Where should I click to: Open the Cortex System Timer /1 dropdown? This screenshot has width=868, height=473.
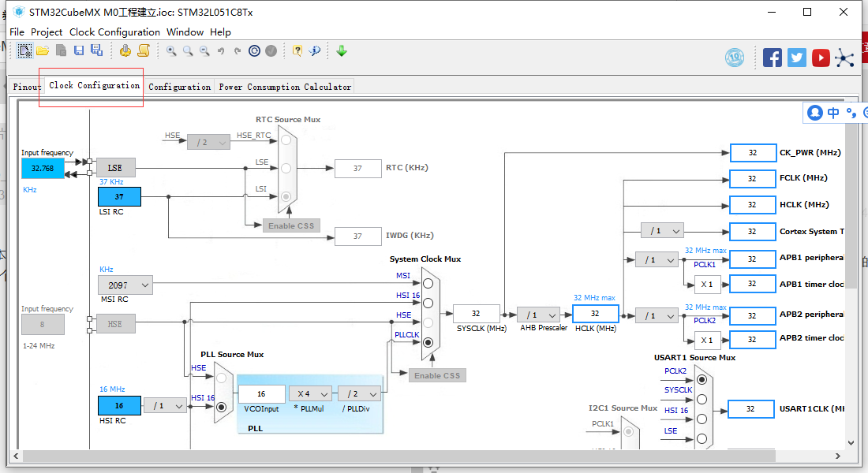pyautogui.click(x=662, y=231)
